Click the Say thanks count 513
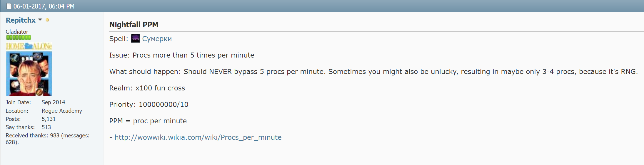The height and width of the screenshot is (165, 644). coord(46,127)
